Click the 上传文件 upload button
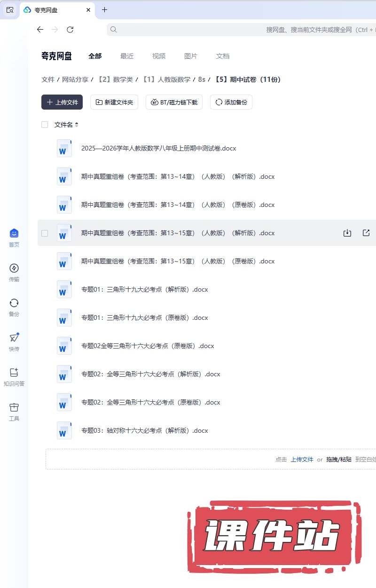Viewport: 376px width, 588px height. point(62,102)
